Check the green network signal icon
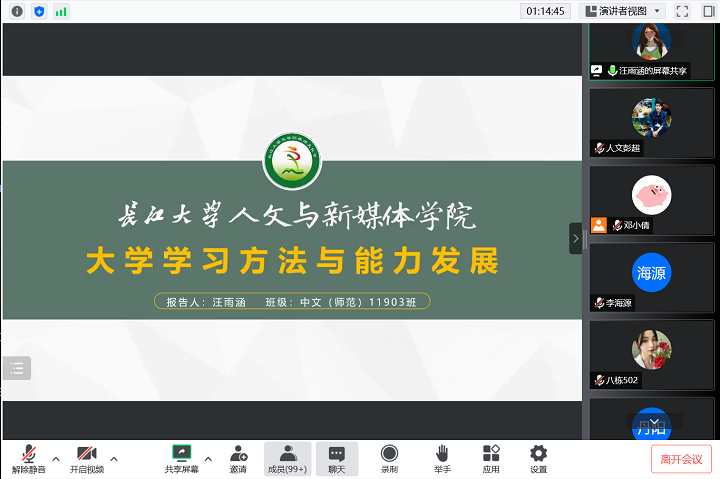The image size is (720, 479). pos(61,11)
